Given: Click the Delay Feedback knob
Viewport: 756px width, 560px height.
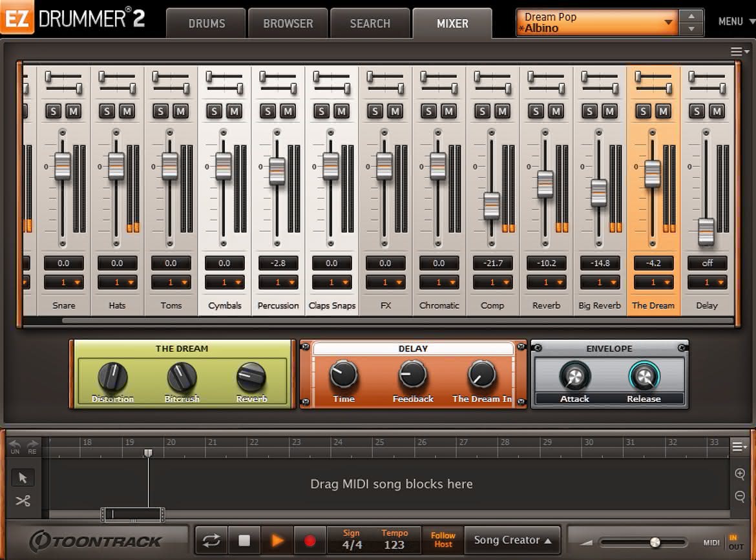Looking at the screenshot, I should tap(413, 375).
